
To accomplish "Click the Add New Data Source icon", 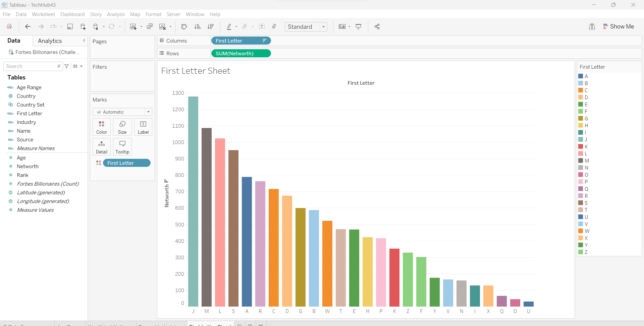I will click(83, 27).
